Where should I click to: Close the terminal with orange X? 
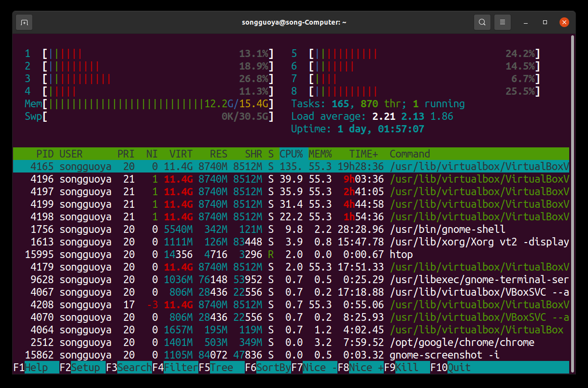click(563, 22)
